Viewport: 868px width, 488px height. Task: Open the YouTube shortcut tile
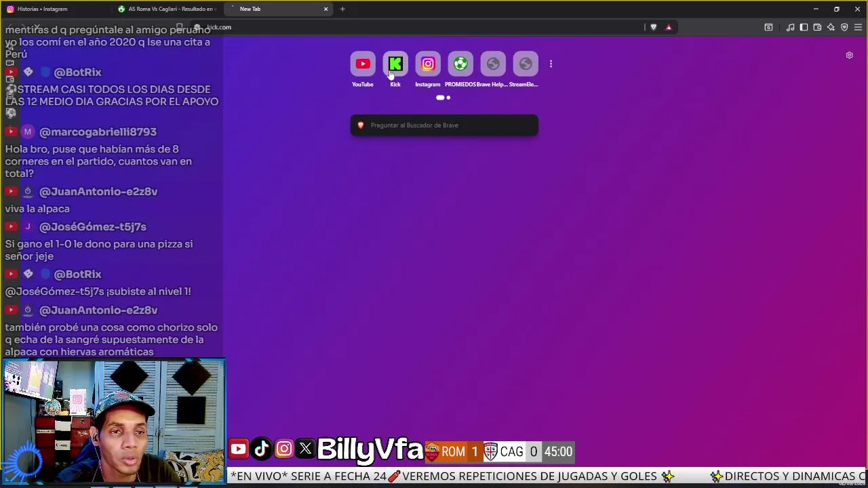click(x=363, y=64)
